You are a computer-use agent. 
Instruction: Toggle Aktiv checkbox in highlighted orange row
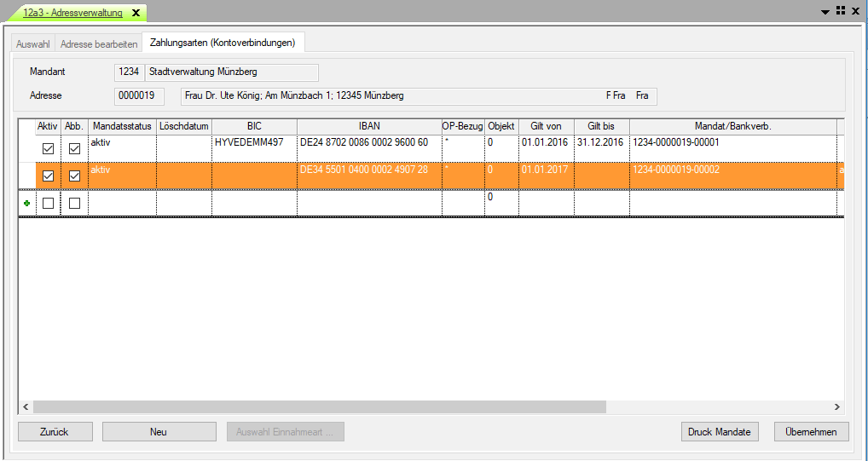click(49, 176)
